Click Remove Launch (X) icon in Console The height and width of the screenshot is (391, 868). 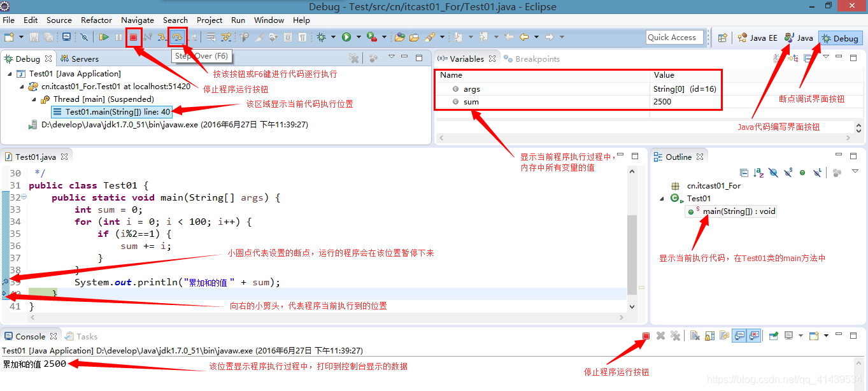point(660,336)
